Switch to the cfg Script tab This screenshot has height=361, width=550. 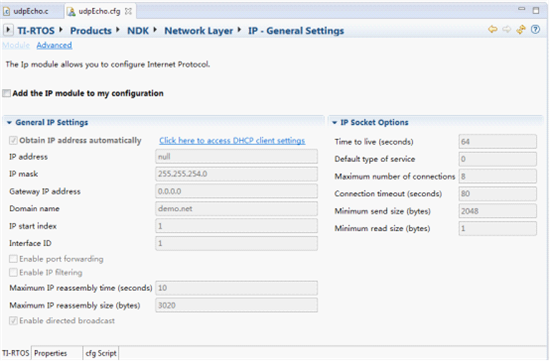101,353
